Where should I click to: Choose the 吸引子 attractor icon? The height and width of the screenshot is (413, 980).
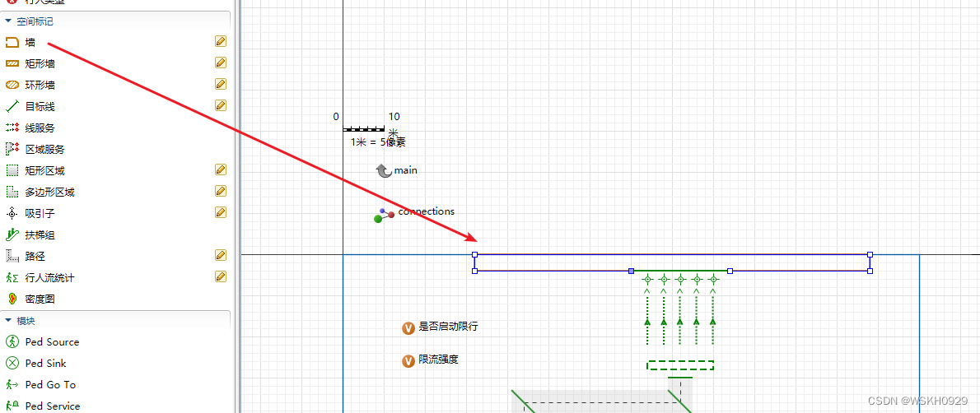pyautogui.click(x=12, y=213)
